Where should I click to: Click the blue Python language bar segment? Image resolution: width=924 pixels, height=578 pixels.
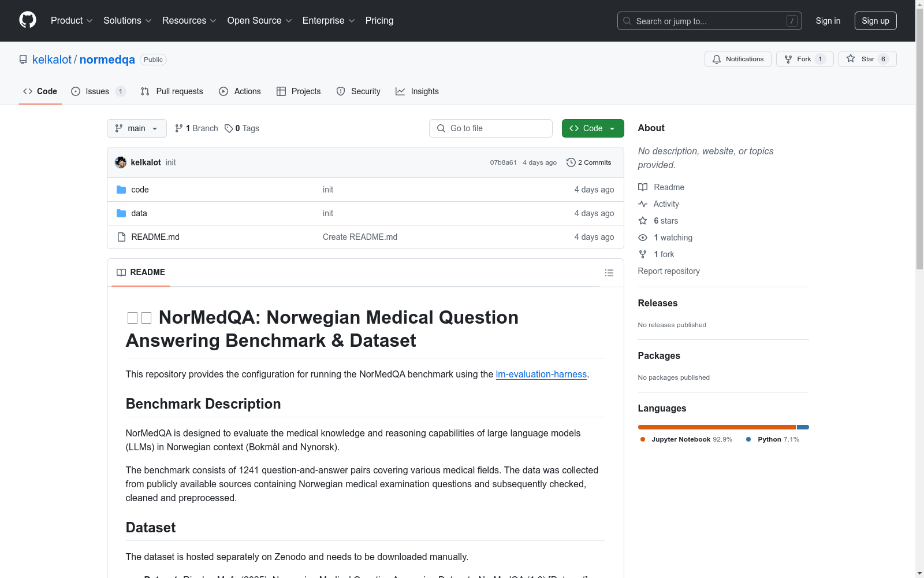803,427
